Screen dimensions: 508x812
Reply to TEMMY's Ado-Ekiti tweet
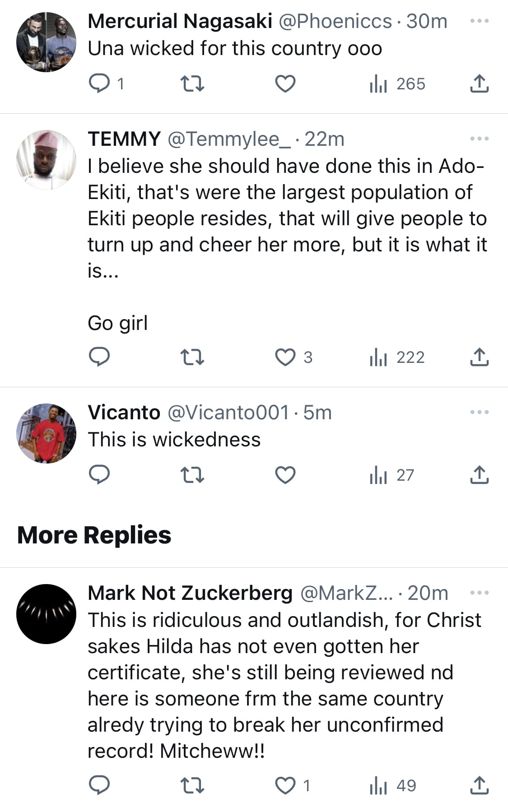pos(99,357)
